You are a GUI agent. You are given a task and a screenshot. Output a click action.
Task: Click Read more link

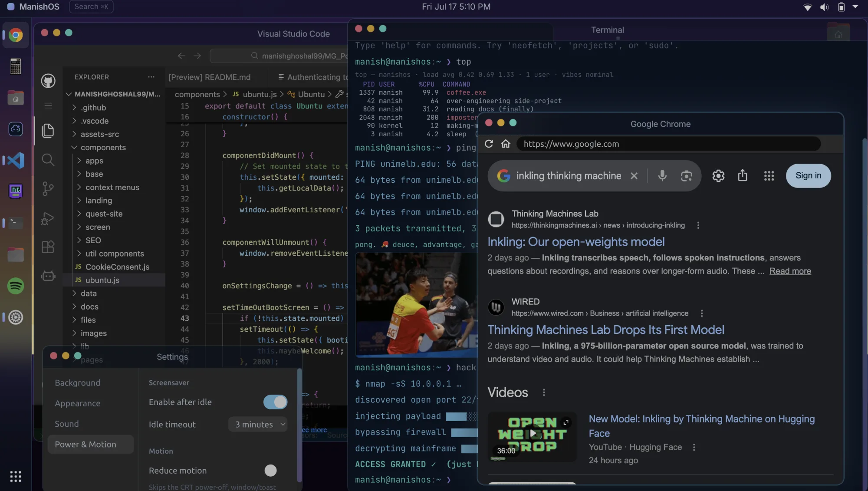790,271
